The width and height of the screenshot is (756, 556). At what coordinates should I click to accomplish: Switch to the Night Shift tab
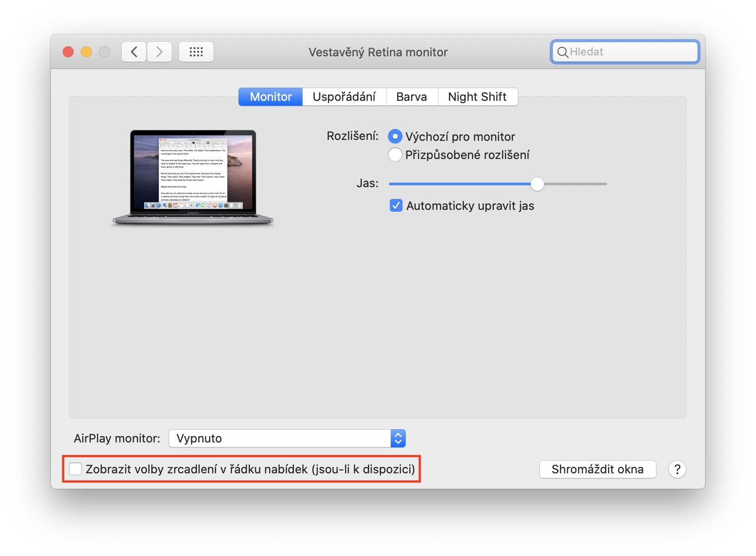point(477,97)
